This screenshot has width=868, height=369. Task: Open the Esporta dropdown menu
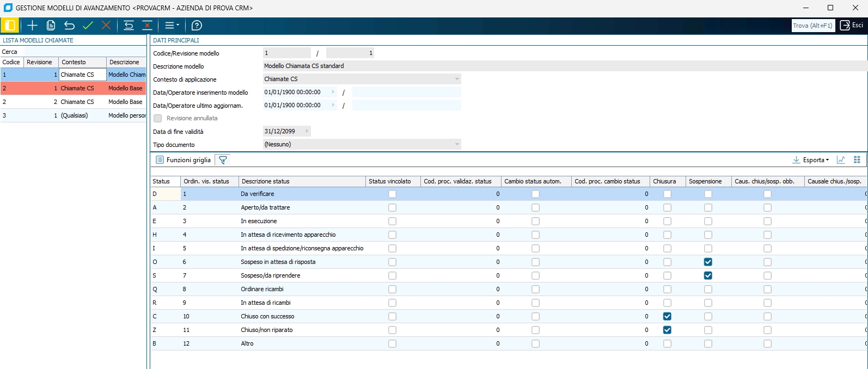811,160
